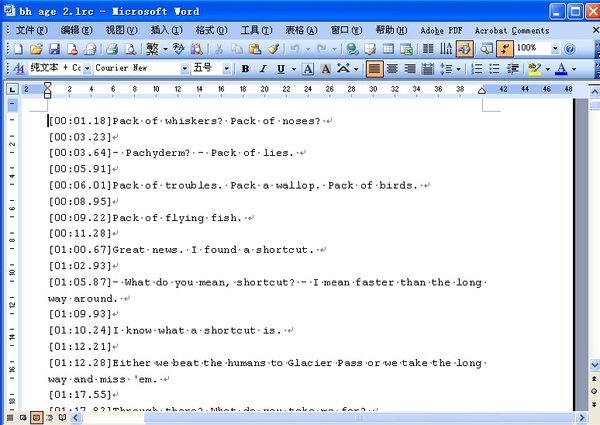Image resolution: width=600 pixels, height=425 pixels.
Task: Expand the highlight color dropdown arrow
Action: click(547, 69)
